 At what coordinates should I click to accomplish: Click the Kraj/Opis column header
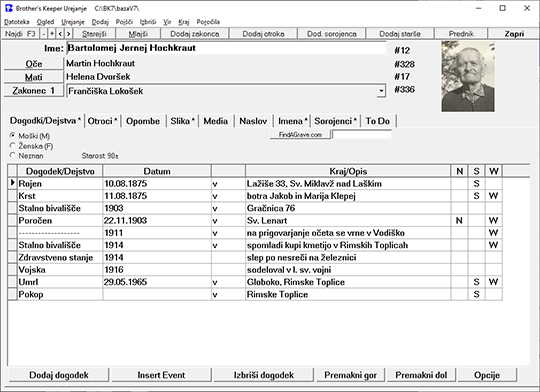click(348, 171)
